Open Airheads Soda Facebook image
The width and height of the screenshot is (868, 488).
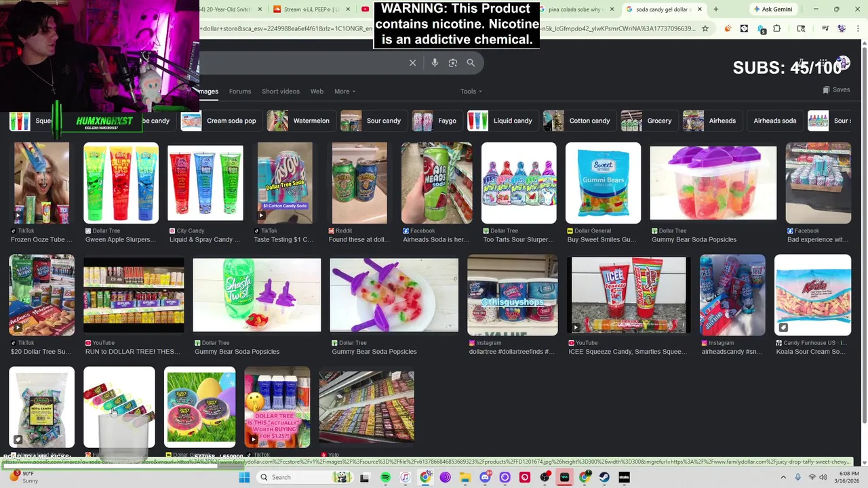tap(437, 183)
